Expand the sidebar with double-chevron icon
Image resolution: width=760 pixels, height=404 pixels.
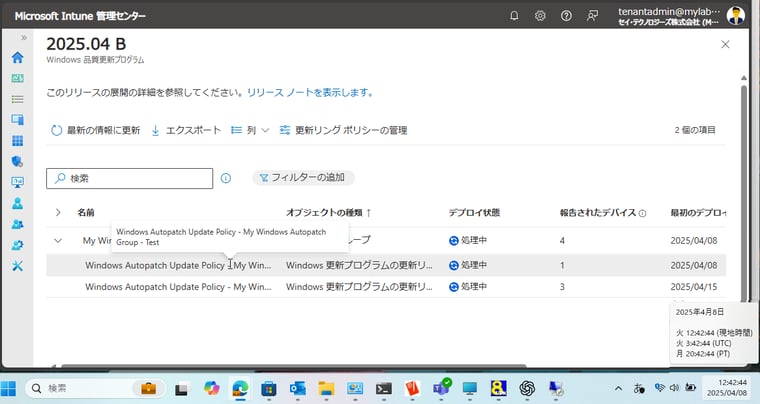tap(24, 37)
